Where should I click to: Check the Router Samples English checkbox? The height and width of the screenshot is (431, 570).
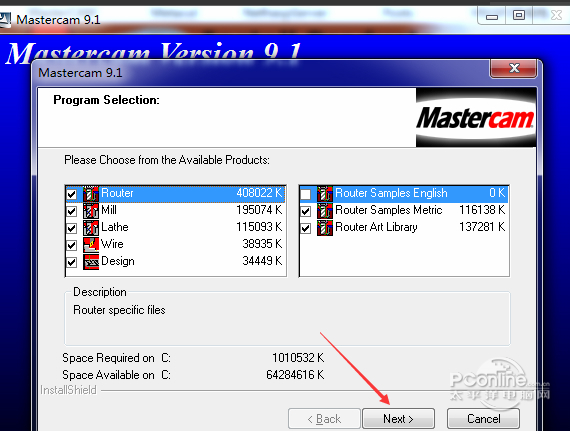coord(306,194)
